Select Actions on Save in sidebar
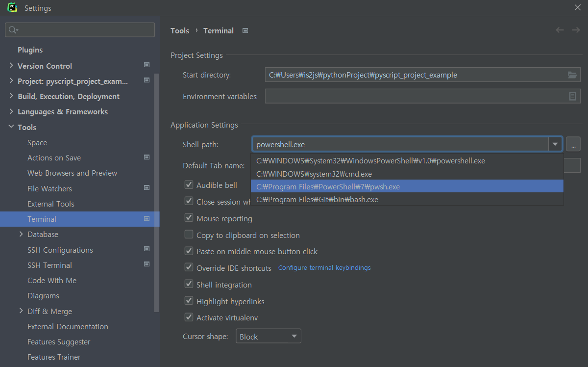 [54, 158]
